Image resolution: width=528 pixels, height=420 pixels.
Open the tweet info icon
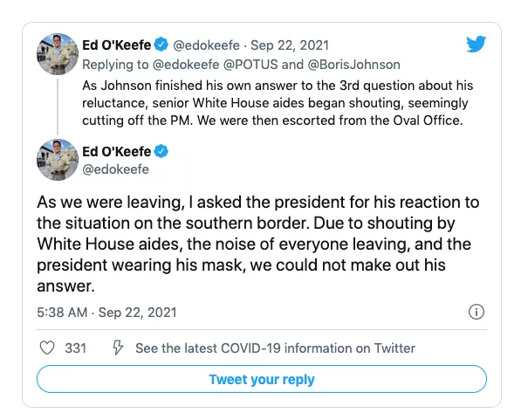477,312
